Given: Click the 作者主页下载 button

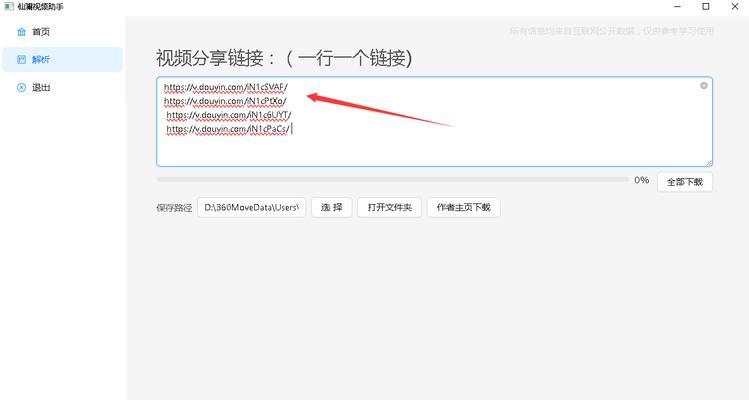Looking at the screenshot, I should [463, 207].
